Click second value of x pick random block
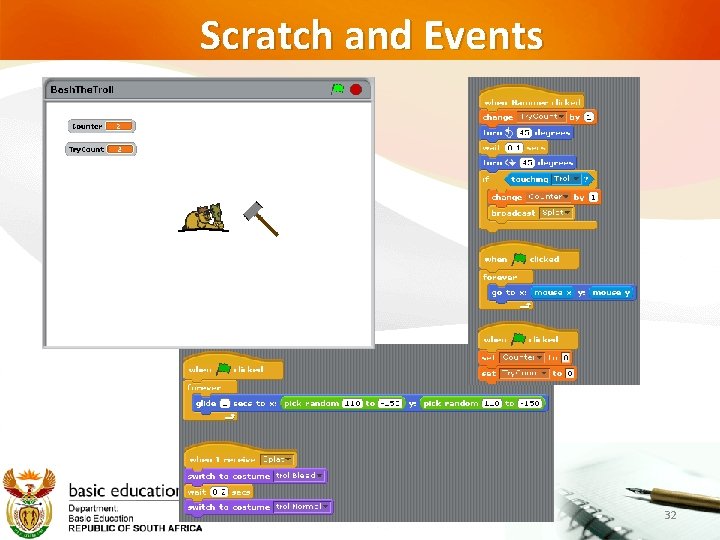Image resolution: width=720 pixels, height=540 pixels. click(391, 404)
